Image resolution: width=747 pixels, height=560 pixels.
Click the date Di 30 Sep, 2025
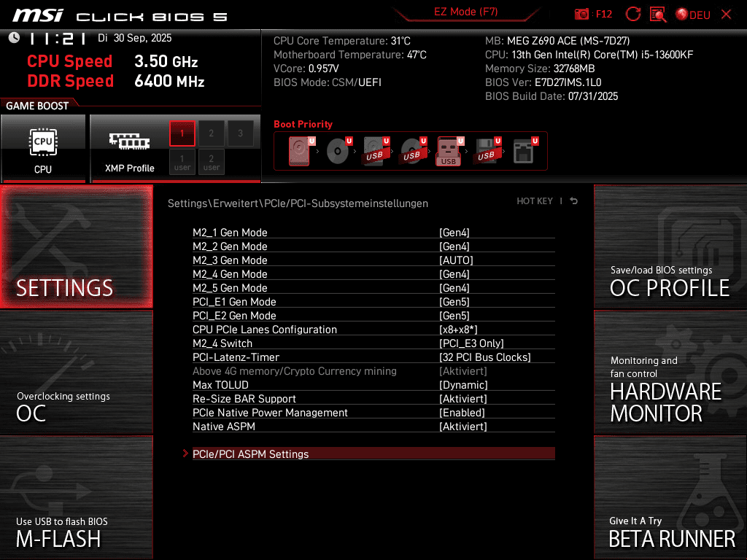[135, 38]
